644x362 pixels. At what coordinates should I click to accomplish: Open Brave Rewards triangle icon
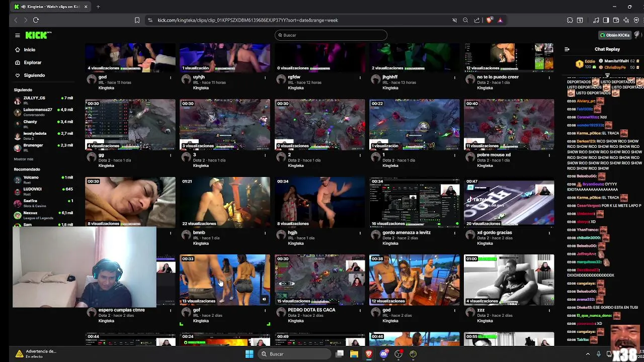(x=500, y=20)
